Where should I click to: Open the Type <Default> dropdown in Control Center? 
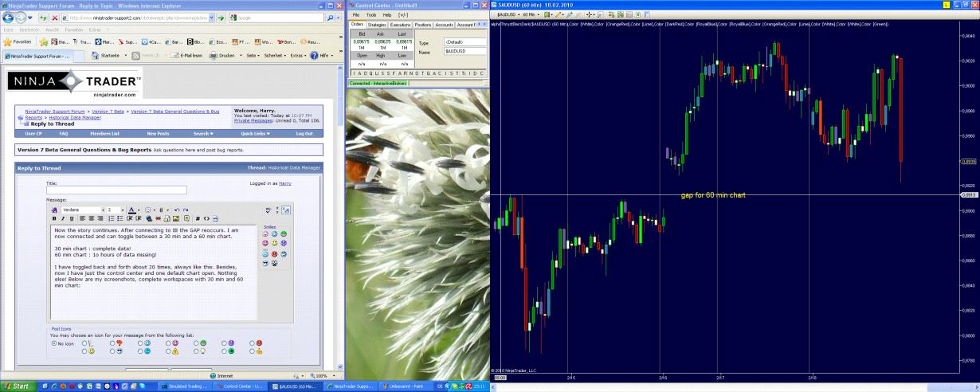(x=465, y=42)
